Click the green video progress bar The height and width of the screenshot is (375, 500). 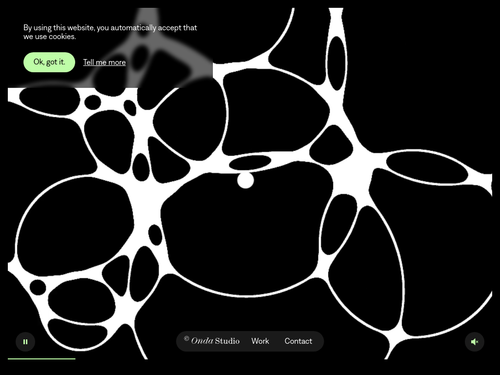[x=42, y=359]
